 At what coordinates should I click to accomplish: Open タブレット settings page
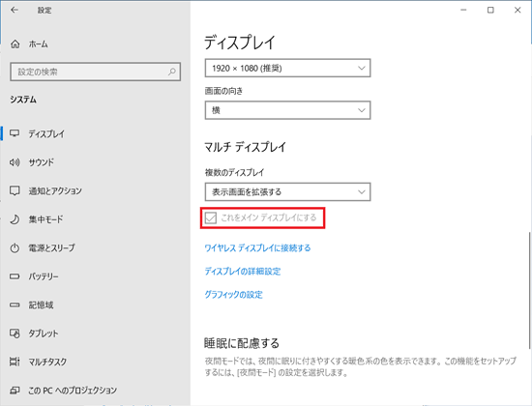(x=44, y=333)
